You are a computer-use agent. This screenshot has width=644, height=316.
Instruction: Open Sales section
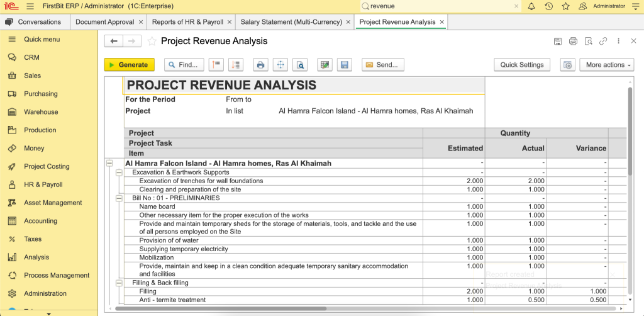(49, 76)
